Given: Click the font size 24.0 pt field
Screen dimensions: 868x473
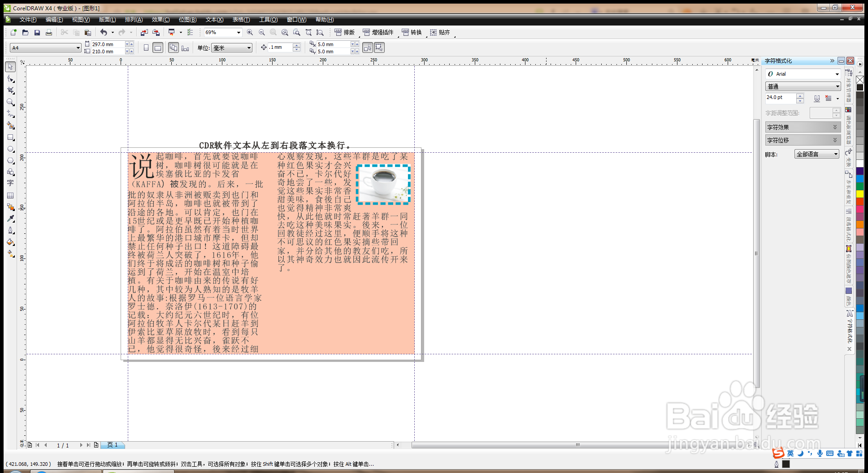Looking at the screenshot, I should 781,98.
